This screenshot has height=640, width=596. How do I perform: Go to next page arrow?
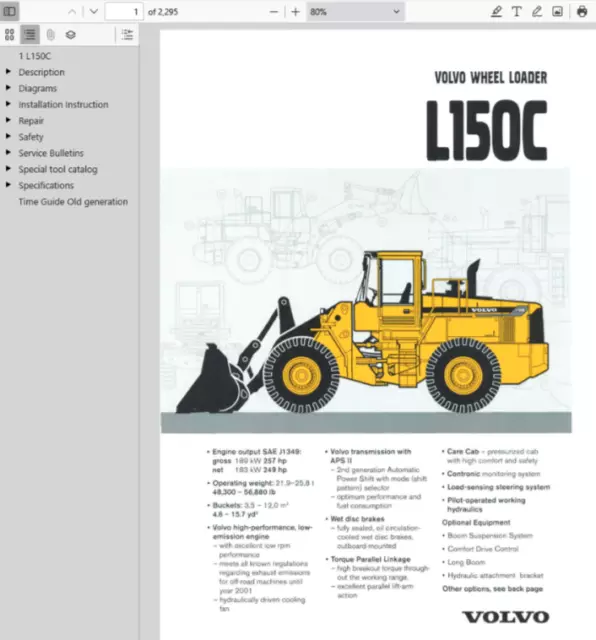pyautogui.click(x=94, y=11)
